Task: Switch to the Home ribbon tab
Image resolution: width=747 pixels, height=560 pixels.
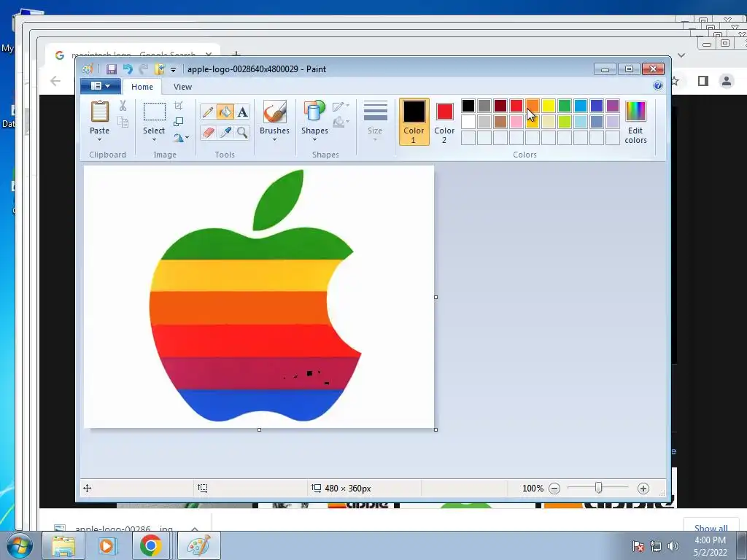Action: (x=142, y=87)
